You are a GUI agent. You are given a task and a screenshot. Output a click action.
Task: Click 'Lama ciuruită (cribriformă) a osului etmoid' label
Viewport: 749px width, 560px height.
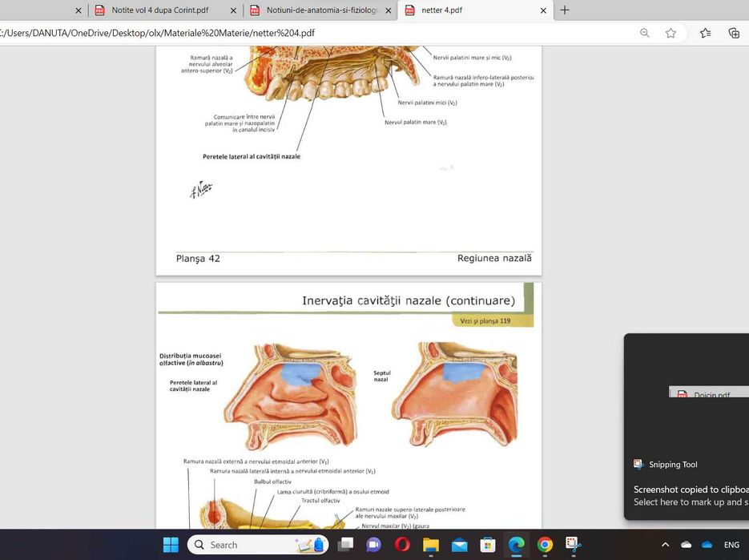coord(333,492)
